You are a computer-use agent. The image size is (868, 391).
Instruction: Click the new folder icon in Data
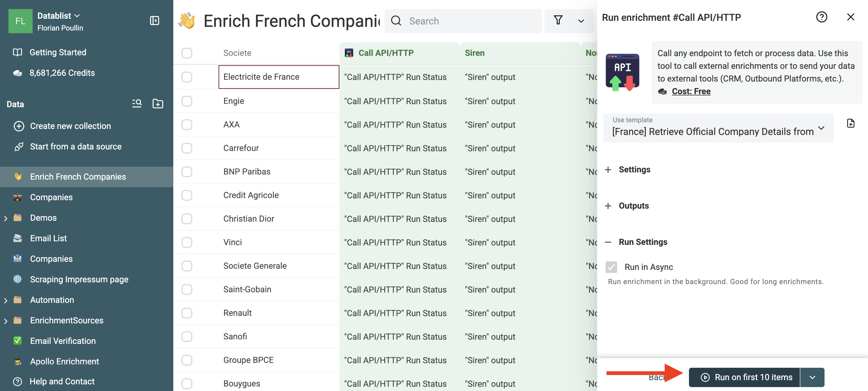[158, 104]
